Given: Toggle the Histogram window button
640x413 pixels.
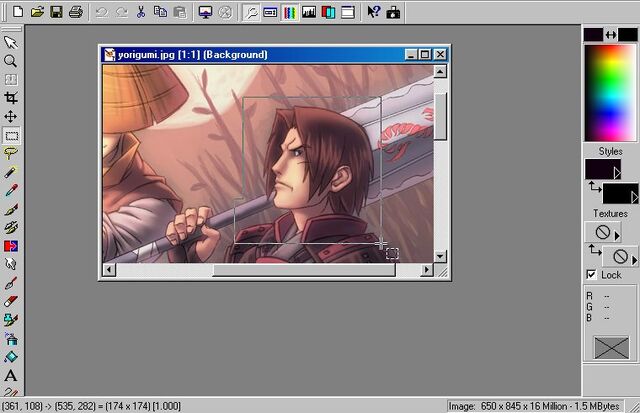Looking at the screenshot, I should point(309,12).
